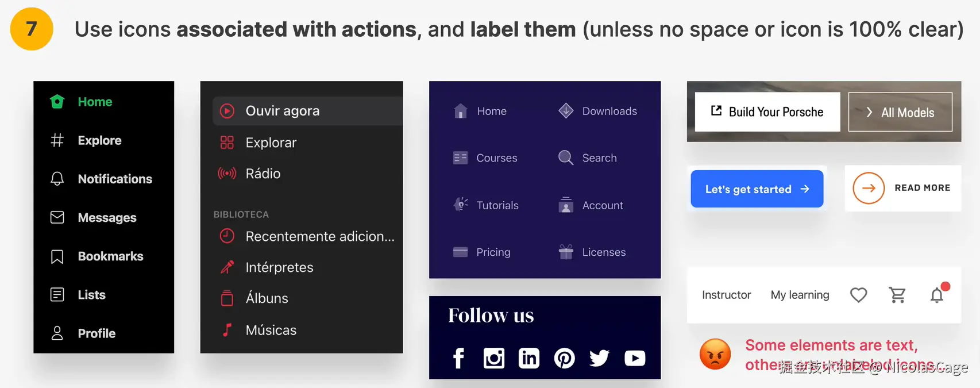Click the orange circled arrow beside READ MORE
The width and height of the screenshot is (980, 388).
(x=869, y=188)
